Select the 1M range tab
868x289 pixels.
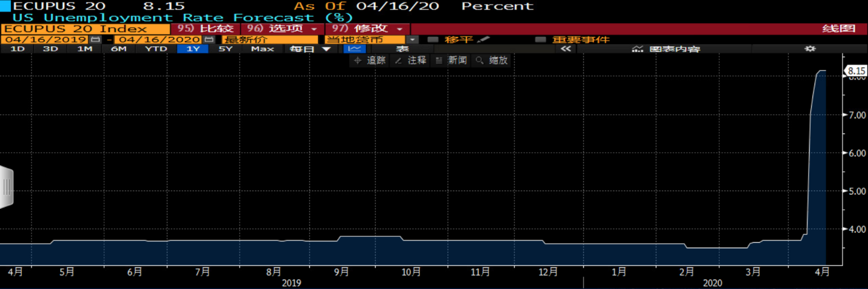tap(84, 49)
